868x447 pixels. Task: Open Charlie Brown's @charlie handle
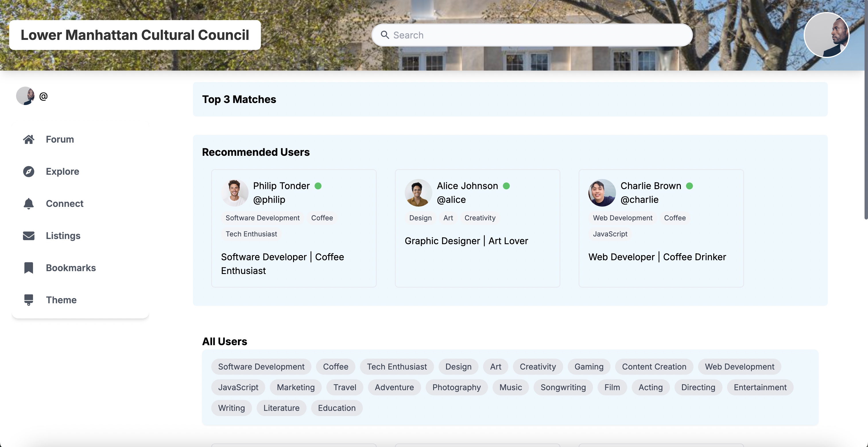pyautogui.click(x=639, y=200)
